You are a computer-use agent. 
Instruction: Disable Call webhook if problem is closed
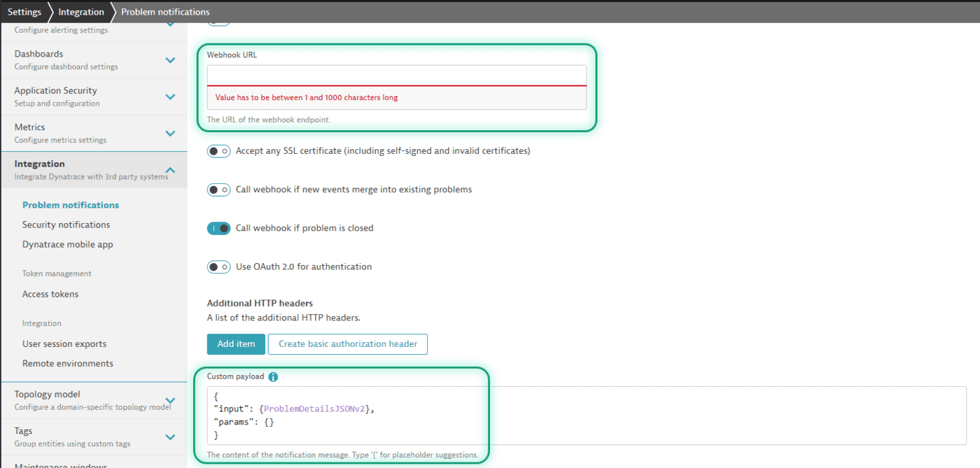[218, 228]
